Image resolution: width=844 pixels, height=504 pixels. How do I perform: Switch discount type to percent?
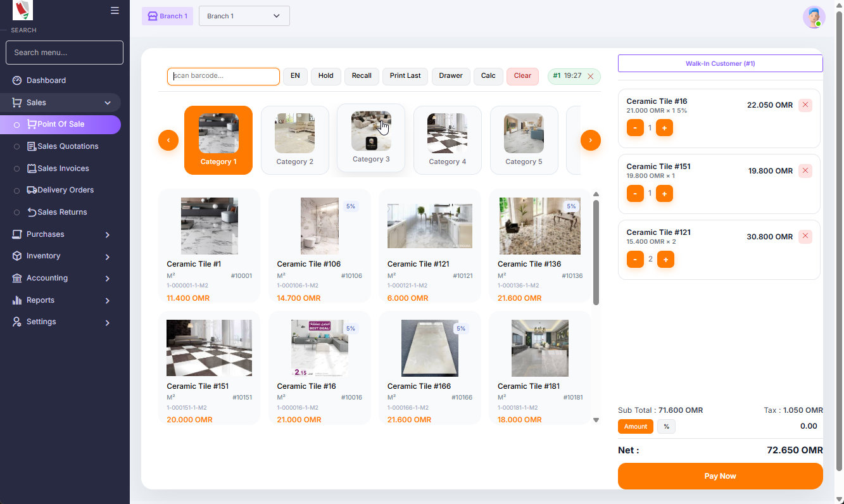(666, 427)
